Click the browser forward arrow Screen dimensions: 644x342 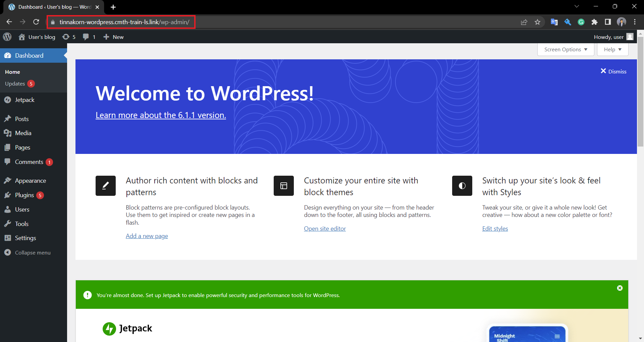pyautogui.click(x=22, y=22)
